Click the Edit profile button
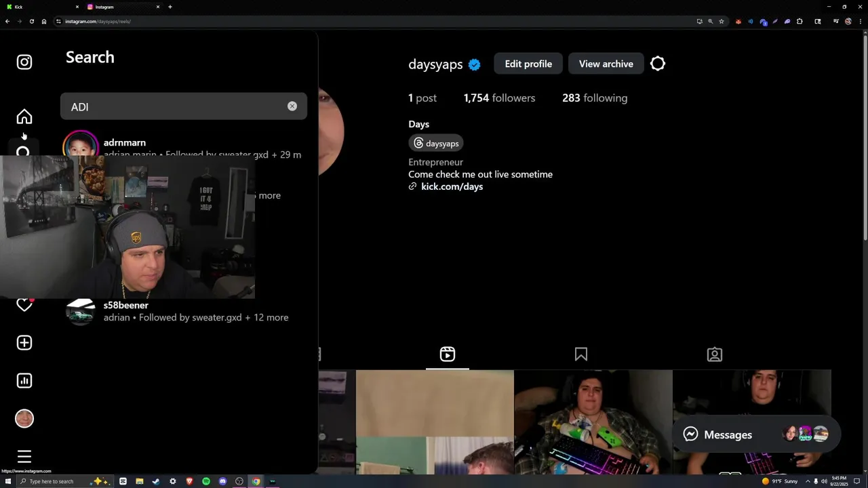The image size is (868, 488). tap(528, 64)
